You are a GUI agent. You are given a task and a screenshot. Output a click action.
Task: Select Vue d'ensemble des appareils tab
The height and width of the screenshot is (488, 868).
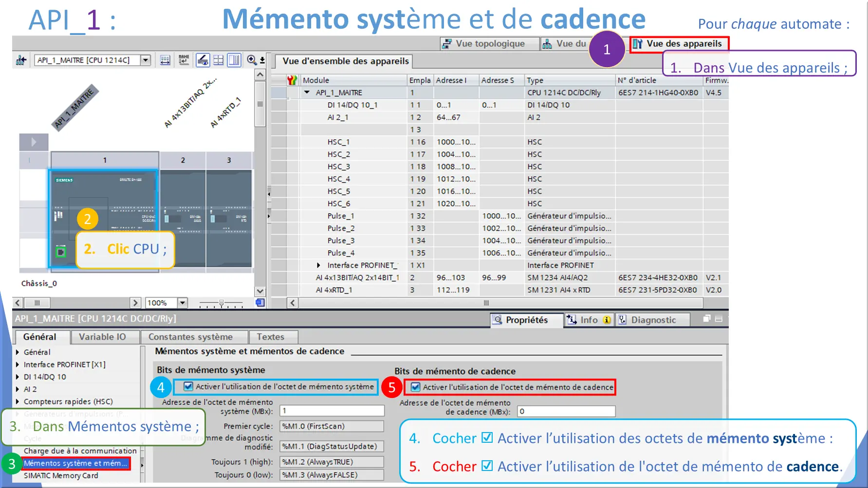[345, 61]
